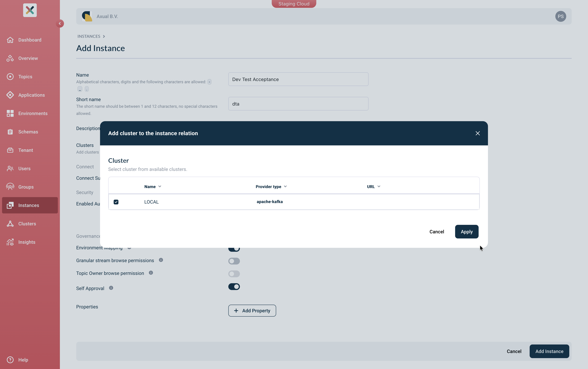This screenshot has height=369, width=588.
Task: Uncheck the LOCAL cluster checkbox
Action: click(x=116, y=202)
